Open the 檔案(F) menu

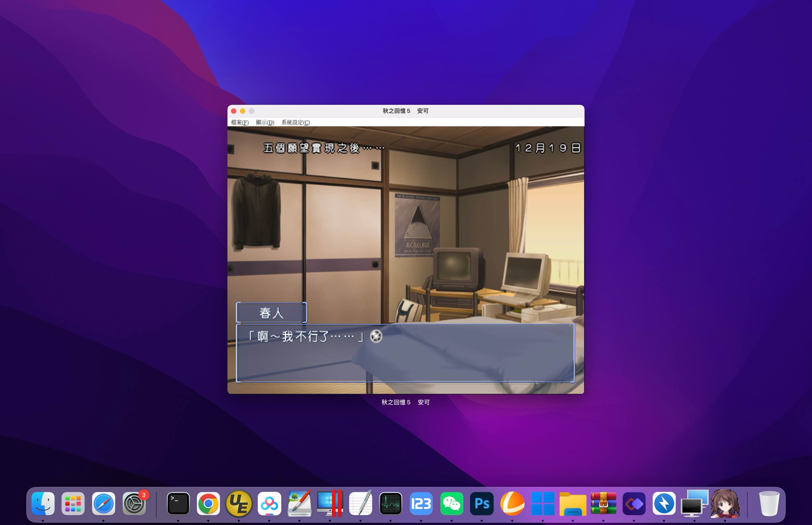(x=240, y=122)
